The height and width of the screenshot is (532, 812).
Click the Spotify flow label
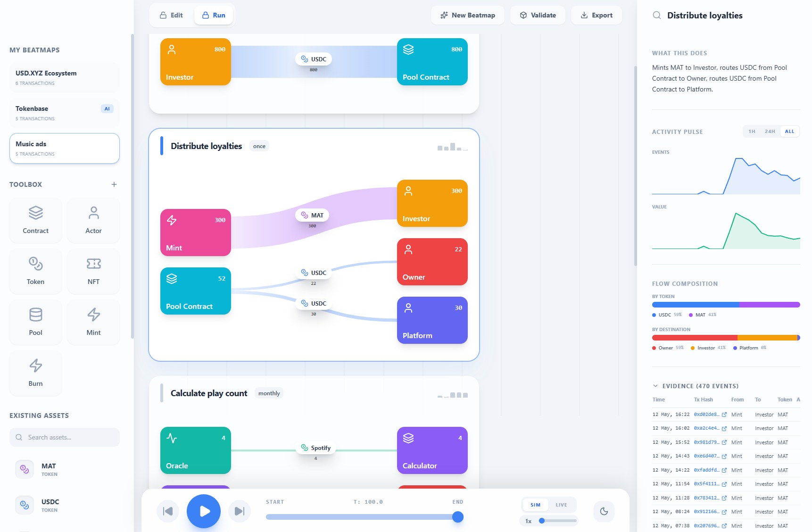315,448
